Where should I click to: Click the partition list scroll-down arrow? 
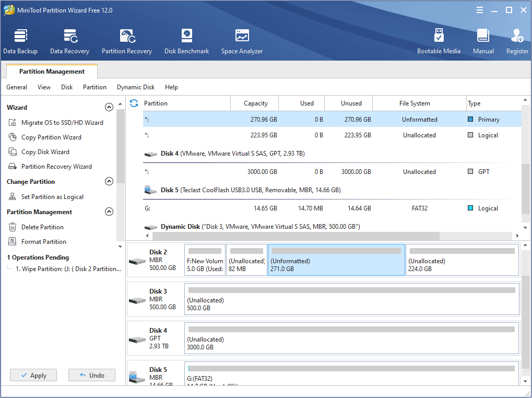coord(526,228)
